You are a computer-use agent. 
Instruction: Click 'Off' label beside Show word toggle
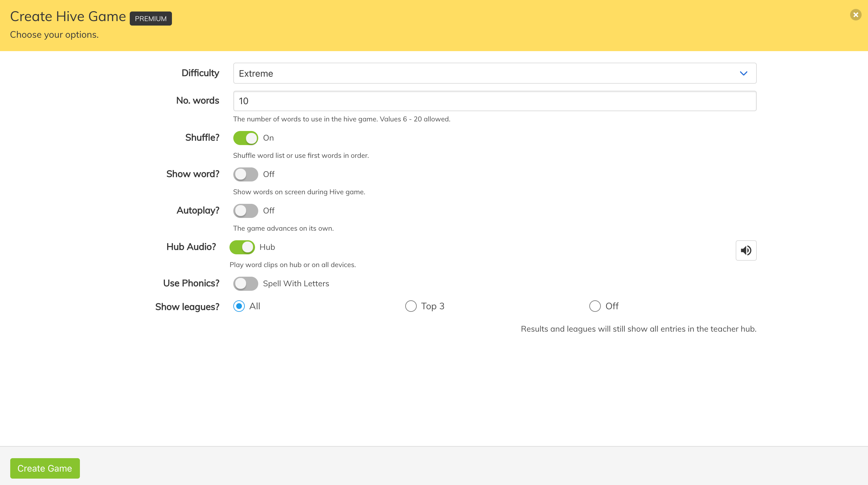click(x=268, y=174)
